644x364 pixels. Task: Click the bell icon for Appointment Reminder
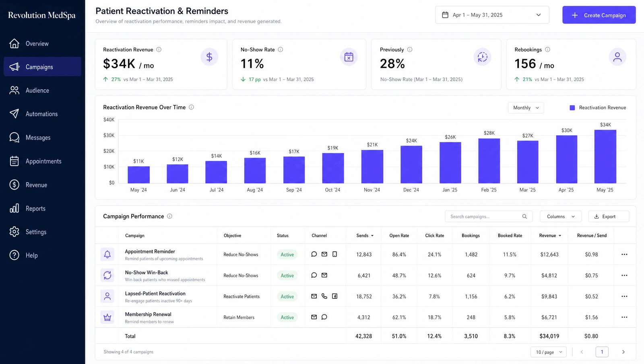coord(107,254)
